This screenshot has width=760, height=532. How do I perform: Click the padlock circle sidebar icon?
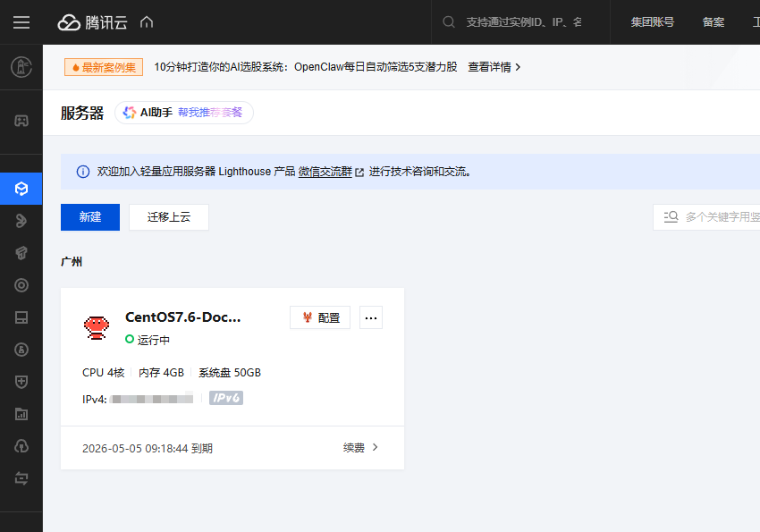(x=21, y=350)
